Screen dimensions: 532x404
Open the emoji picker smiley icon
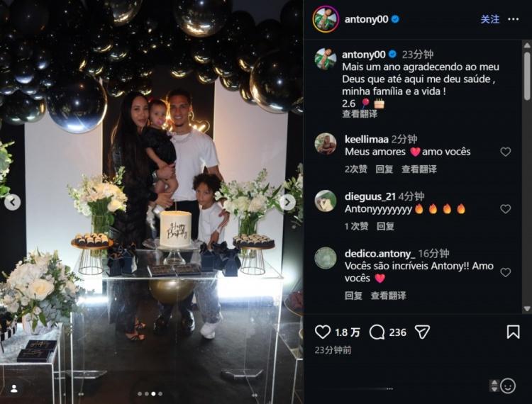pos(508,386)
